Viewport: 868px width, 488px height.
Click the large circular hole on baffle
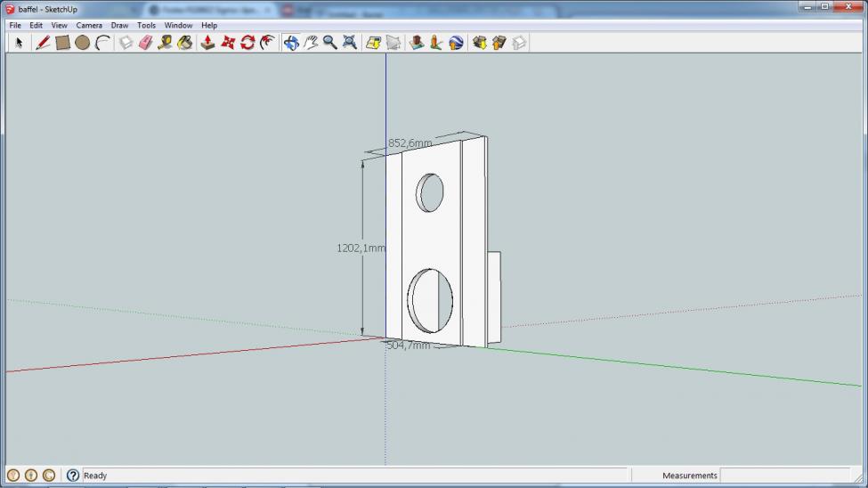click(431, 300)
